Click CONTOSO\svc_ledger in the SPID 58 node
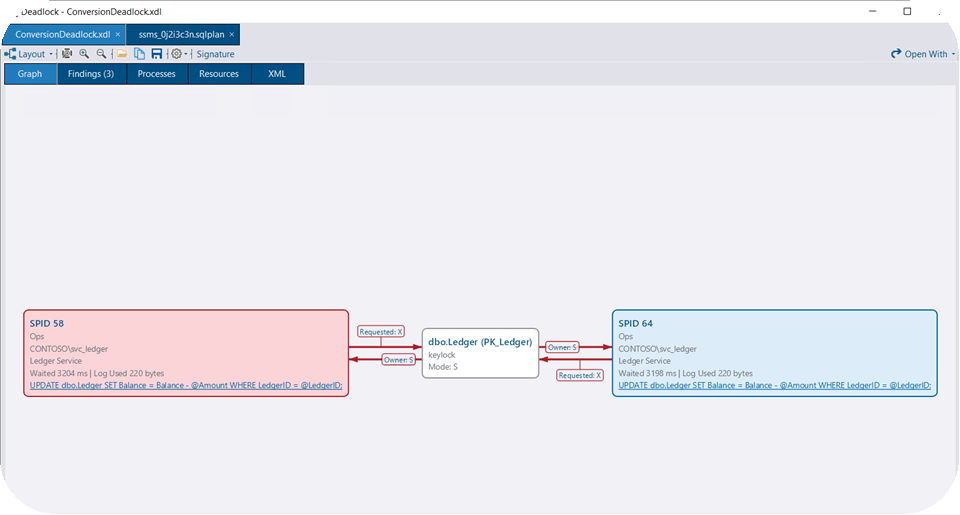This screenshot has width=960, height=515. (x=69, y=348)
